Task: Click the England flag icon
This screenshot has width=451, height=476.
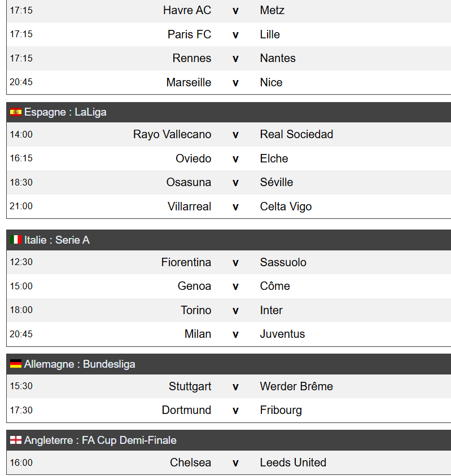Action: 15,440
